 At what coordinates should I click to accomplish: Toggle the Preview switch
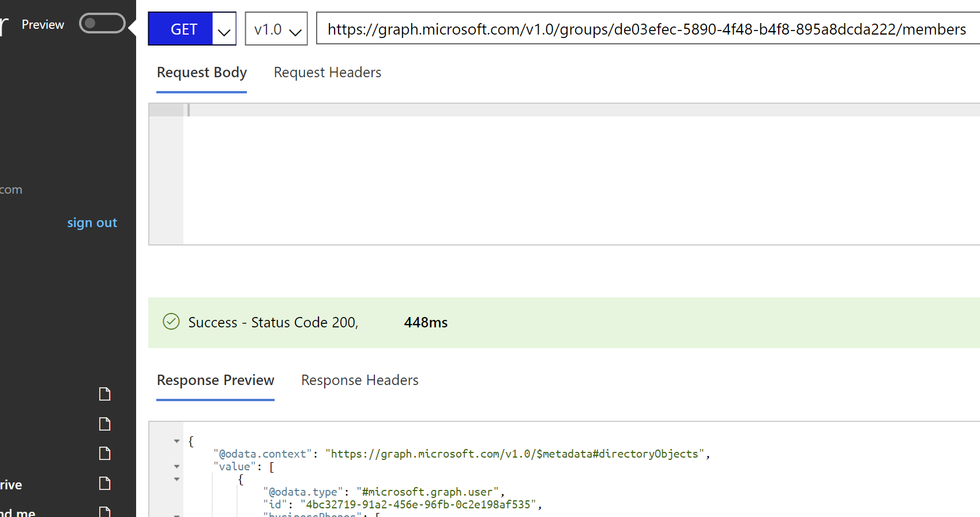point(102,24)
